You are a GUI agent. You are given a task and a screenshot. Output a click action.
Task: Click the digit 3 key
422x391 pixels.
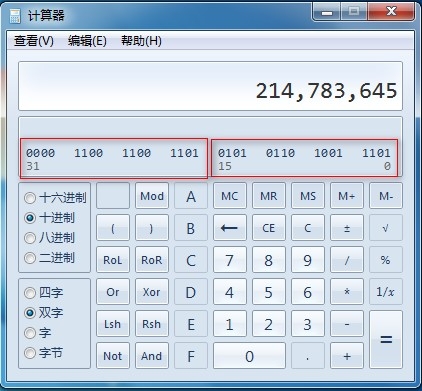pos(308,324)
